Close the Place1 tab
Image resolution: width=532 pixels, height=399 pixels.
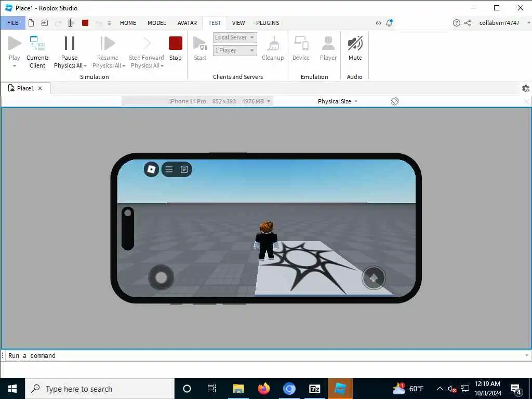point(40,88)
